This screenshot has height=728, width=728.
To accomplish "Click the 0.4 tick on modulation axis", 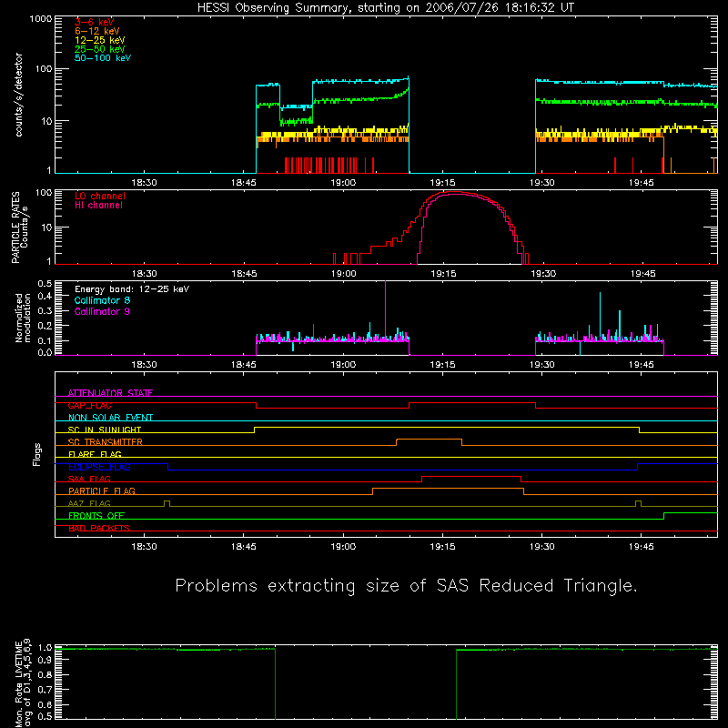I will [x=45, y=297].
